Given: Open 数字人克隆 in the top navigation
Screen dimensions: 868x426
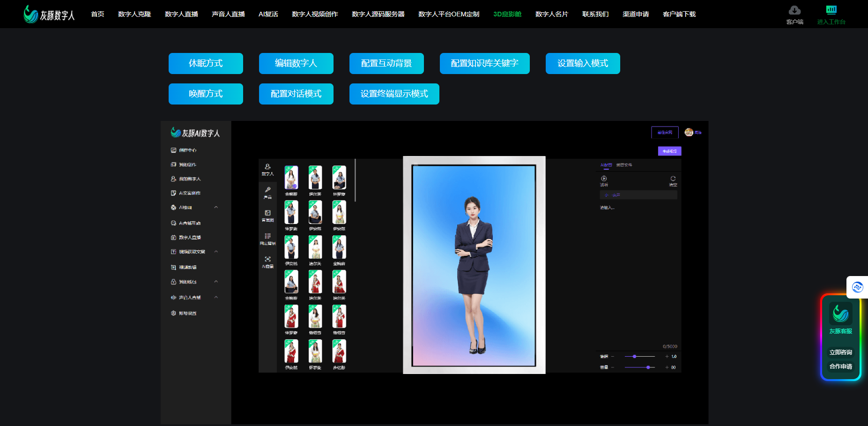Looking at the screenshot, I should (x=134, y=14).
